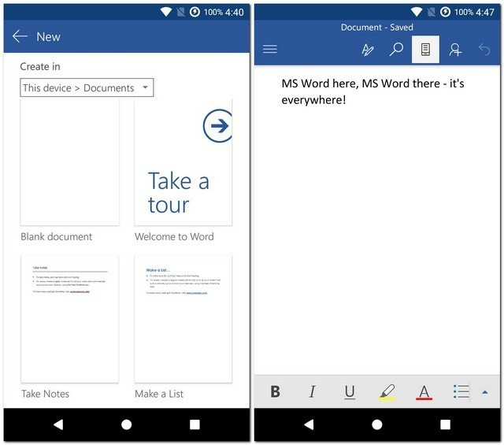The height and width of the screenshot is (445, 504).
Task: Tap the share with people icon
Action: pyautogui.click(x=455, y=50)
